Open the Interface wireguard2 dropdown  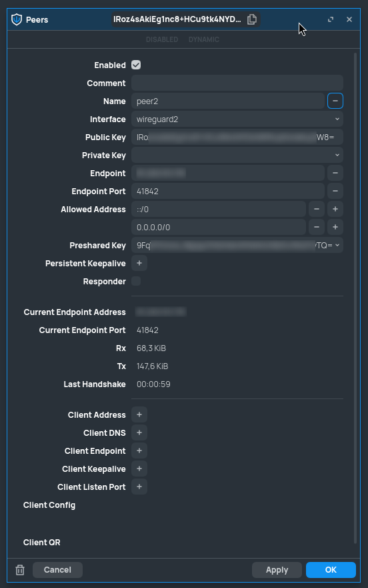tap(237, 119)
